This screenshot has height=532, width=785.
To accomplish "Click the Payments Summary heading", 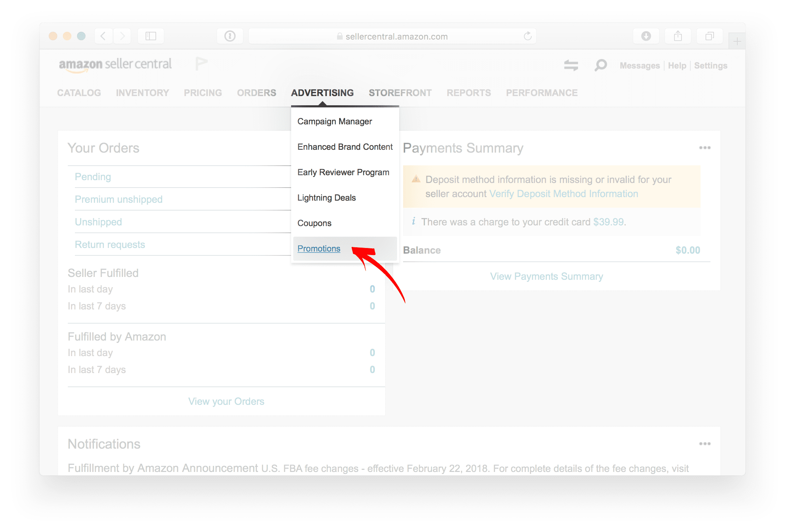I will coord(463,148).
